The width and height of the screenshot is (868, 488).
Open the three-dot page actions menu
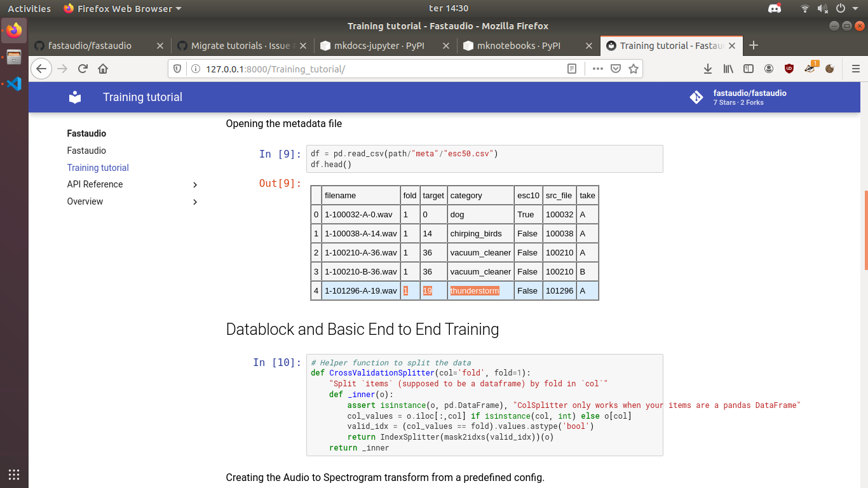(597, 69)
